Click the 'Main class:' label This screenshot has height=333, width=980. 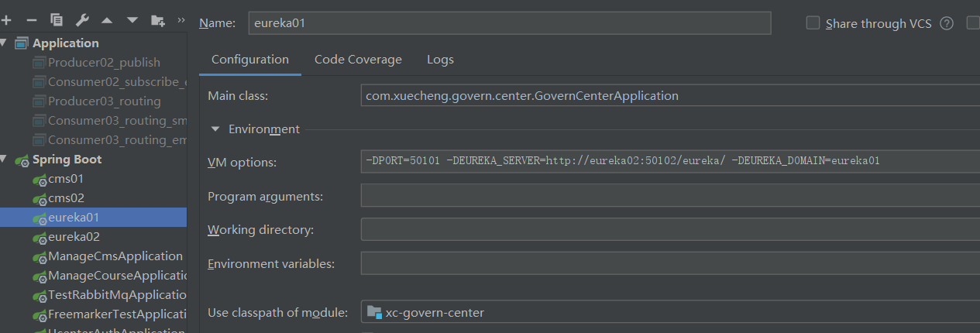pyautogui.click(x=237, y=96)
